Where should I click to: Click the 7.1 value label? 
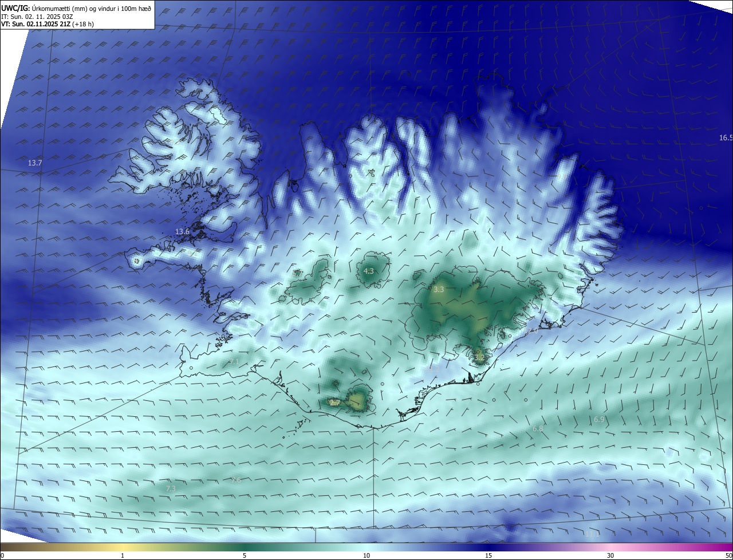[x=234, y=362]
